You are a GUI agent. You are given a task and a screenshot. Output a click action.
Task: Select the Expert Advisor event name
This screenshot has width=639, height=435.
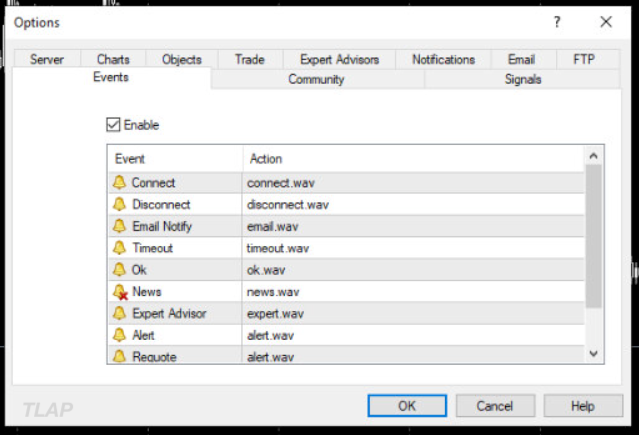(170, 314)
